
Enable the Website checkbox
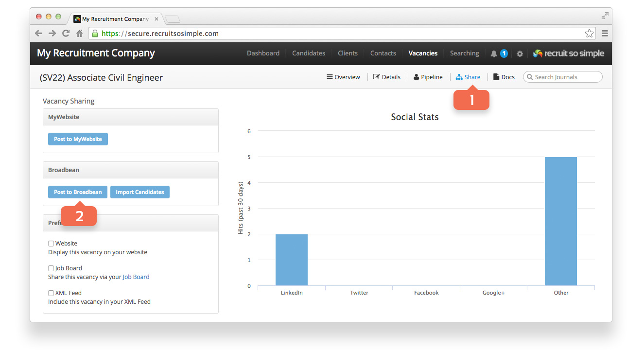[51, 244]
